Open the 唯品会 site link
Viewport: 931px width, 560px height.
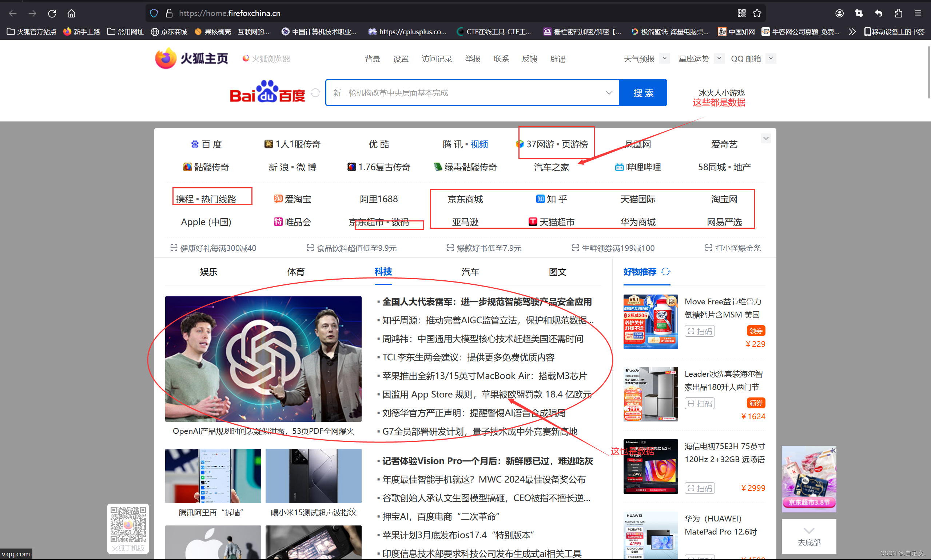click(x=293, y=222)
